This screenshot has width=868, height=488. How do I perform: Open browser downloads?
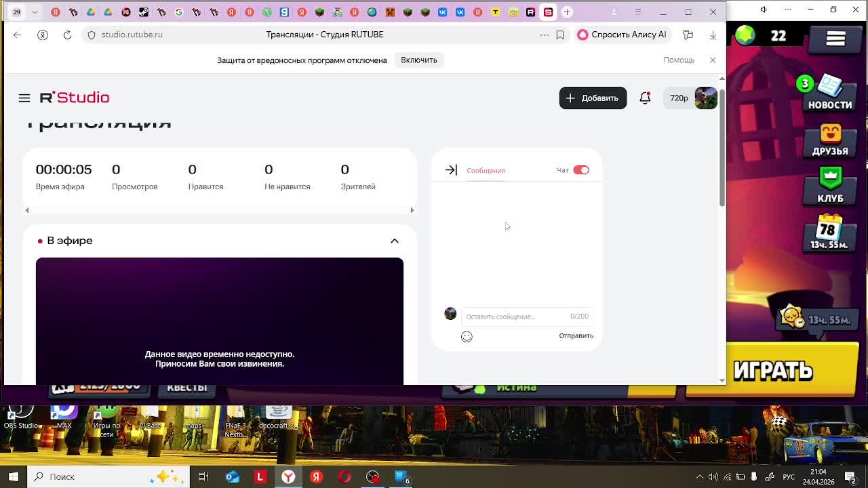pyautogui.click(x=713, y=35)
